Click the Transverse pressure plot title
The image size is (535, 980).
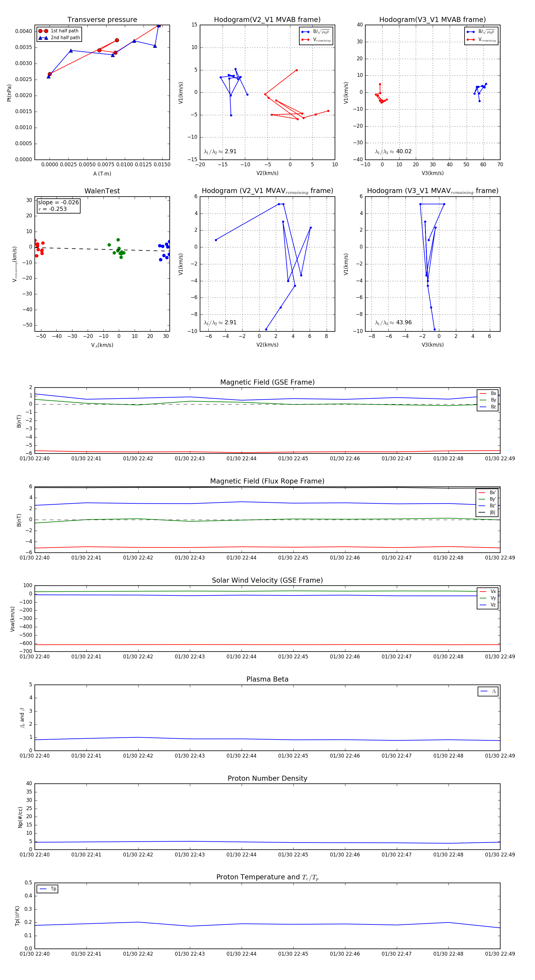tap(102, 20)
